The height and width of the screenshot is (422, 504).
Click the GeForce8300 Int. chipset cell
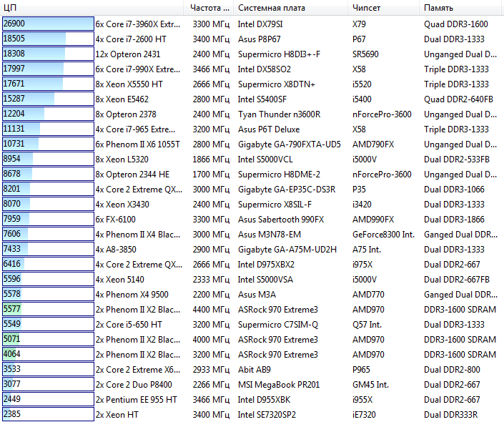point(383,234)
